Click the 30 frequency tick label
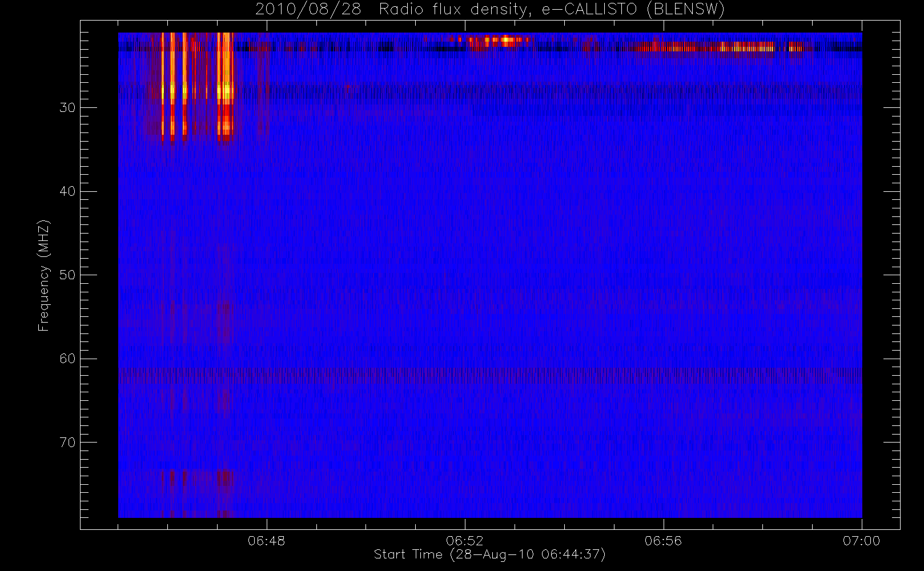This screenshot has width=924, height=571. pos(67,108)
